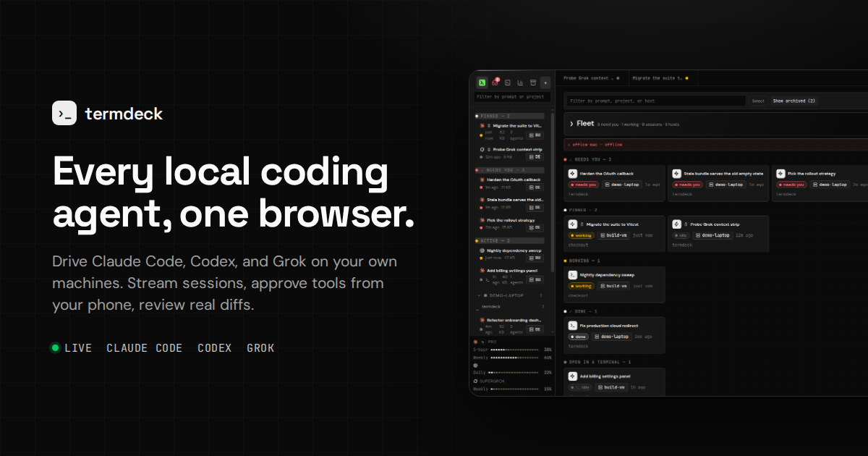868x456 pixels.
Task: Click the done badge on Fix production cloud redirect
Action: (x=579, y=337)
